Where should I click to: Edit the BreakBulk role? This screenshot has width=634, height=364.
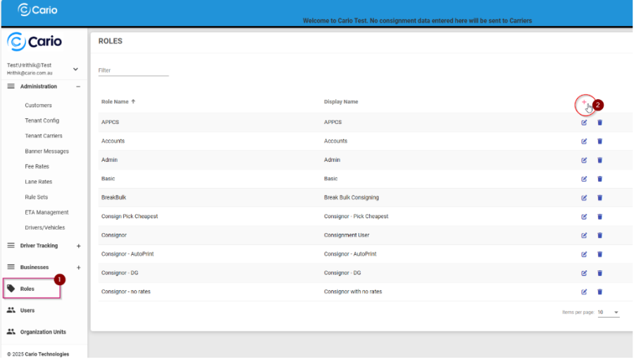584,198
